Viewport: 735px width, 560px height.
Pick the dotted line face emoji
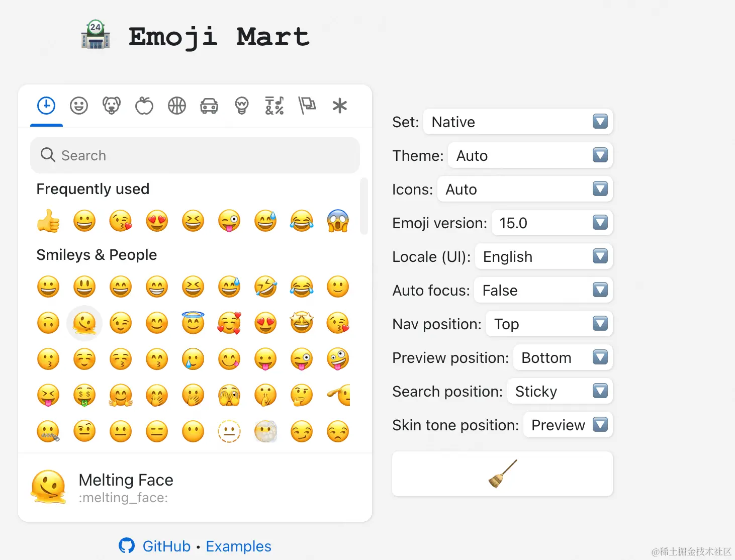point(229,432)
